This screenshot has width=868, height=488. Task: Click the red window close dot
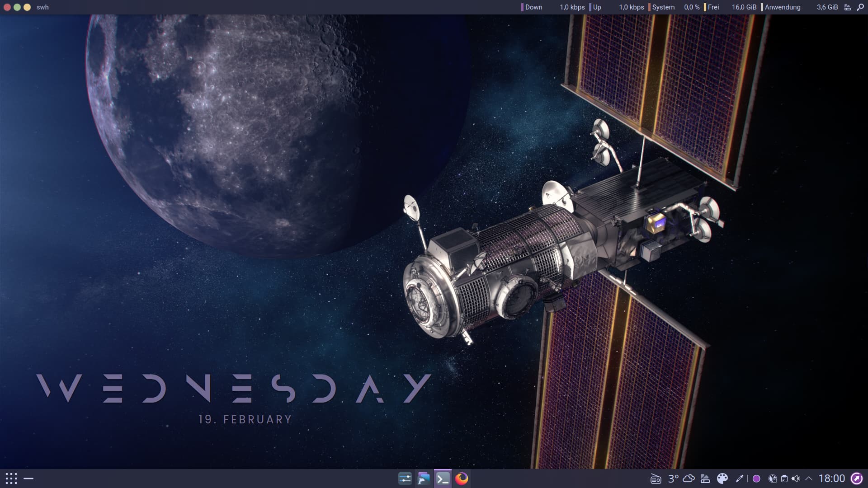point(7,7)
